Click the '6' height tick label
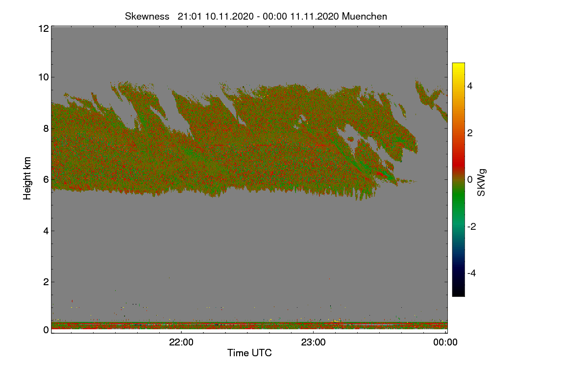The image size is (588, 392). (46, 179)
